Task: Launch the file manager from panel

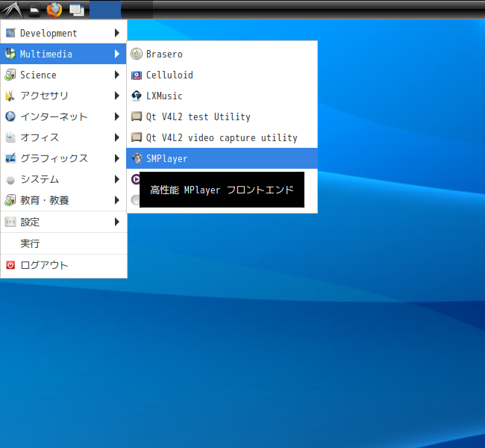Action: (34, 10)
